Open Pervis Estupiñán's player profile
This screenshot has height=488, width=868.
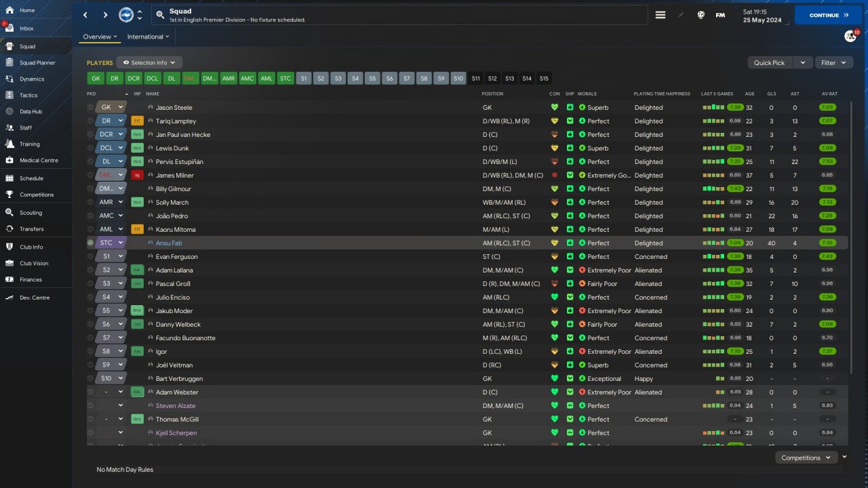tap(179, 162)
